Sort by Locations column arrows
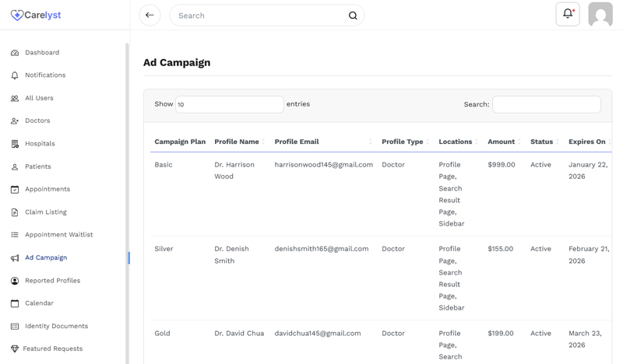The width and height of the screenshot is (623, 364). pyautogui.click(x=477, y=142)
